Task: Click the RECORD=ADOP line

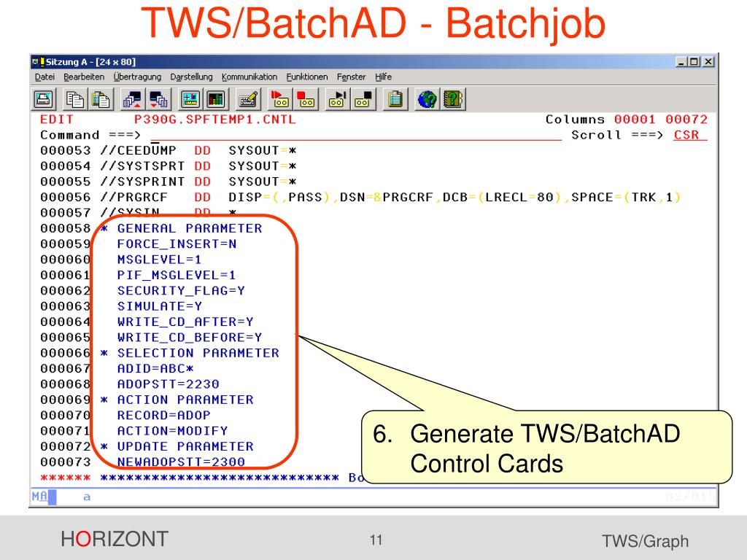Action: pyautogui.click(x=164, y=415)
